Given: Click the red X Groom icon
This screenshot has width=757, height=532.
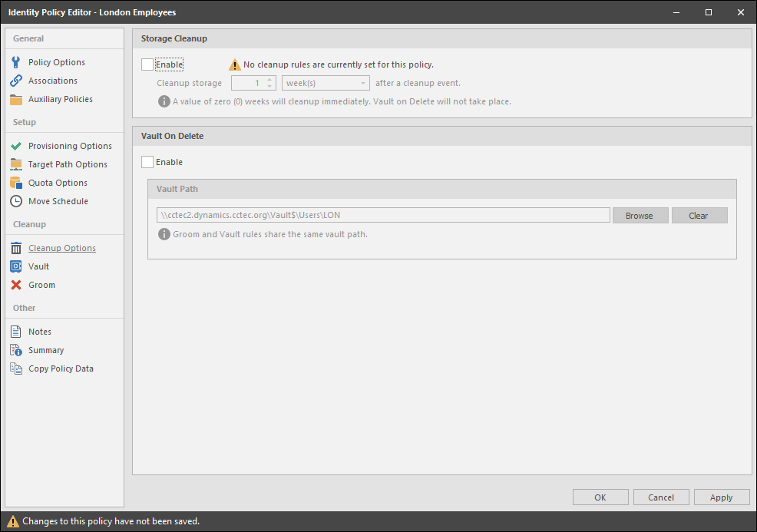Looking at the screenshot, I should pos(16,285).
